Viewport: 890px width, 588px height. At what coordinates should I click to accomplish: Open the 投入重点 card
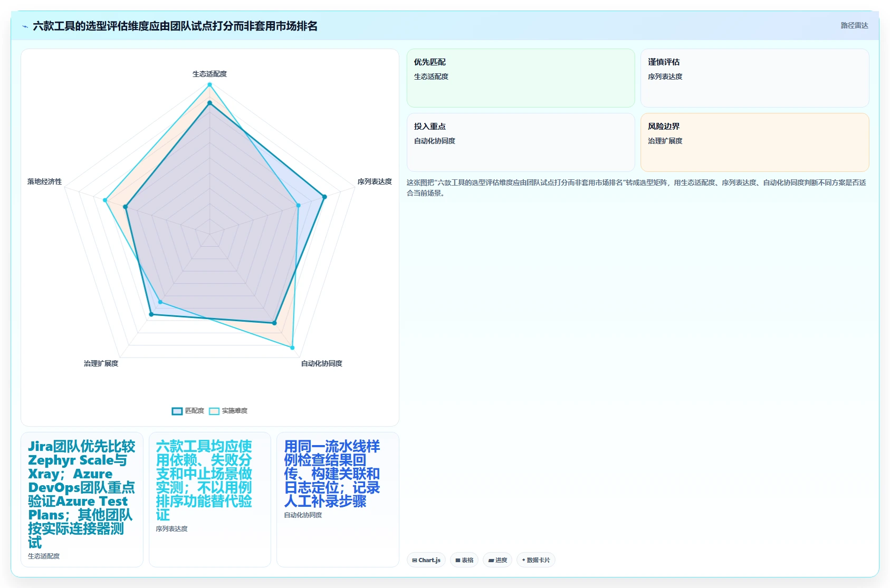pyautogui.click(x=521, y=142)
